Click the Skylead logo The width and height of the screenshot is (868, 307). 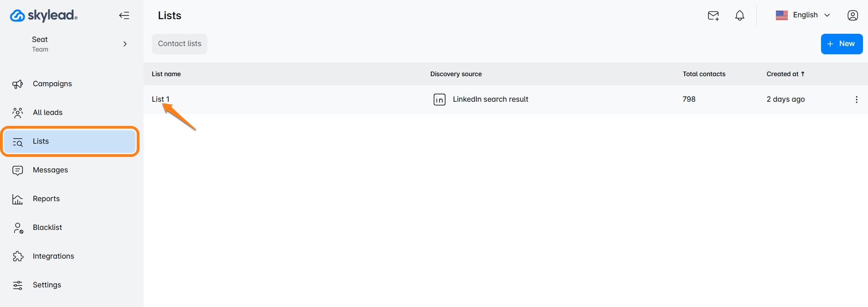click(x=44, y=16)
